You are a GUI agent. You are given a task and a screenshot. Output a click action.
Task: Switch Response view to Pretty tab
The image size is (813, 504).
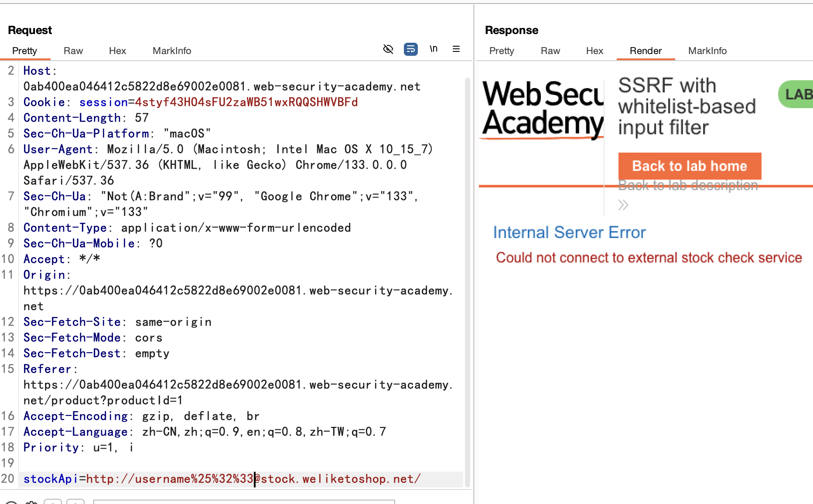502,51
